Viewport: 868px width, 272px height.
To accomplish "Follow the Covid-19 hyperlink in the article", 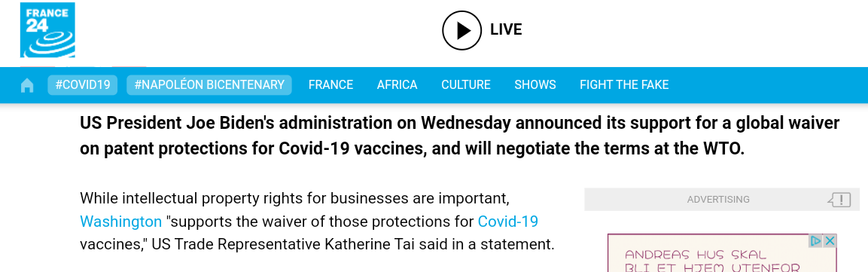I will (x=507, y=222).
